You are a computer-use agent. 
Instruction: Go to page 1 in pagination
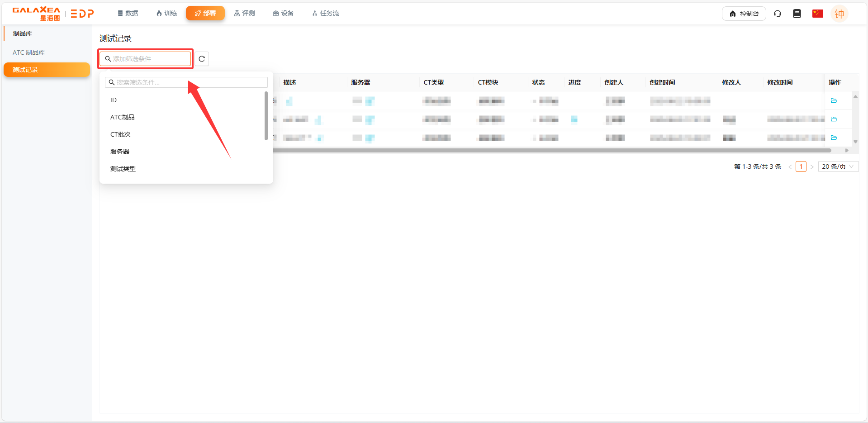(801, 166)
